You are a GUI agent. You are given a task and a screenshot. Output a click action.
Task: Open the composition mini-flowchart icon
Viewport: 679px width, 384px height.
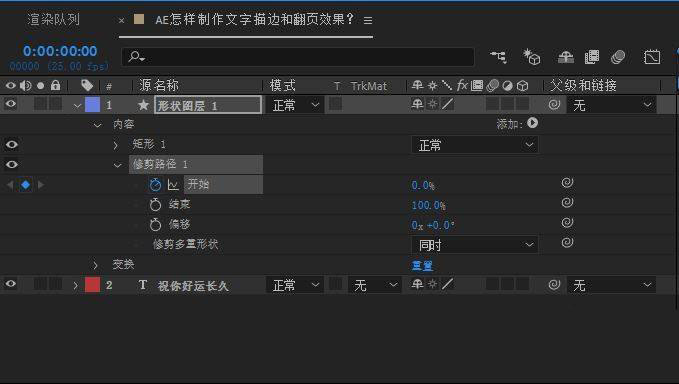(498, 57)
